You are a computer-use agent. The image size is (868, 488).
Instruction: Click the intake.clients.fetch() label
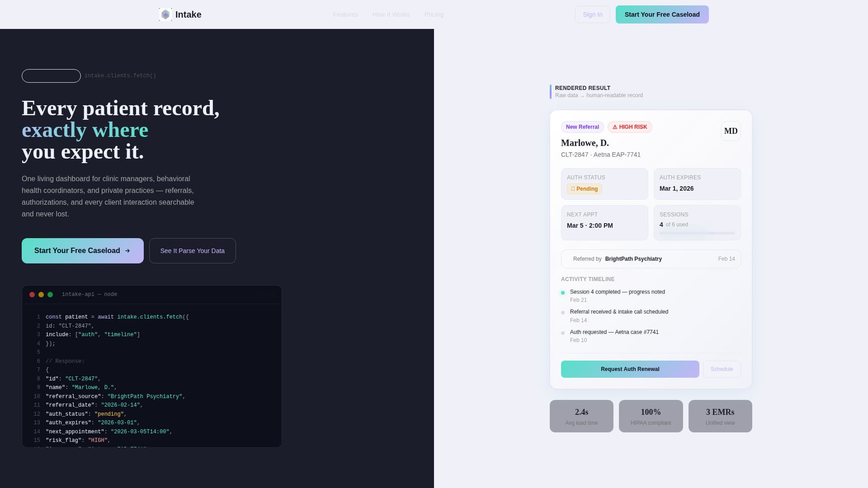120,76
